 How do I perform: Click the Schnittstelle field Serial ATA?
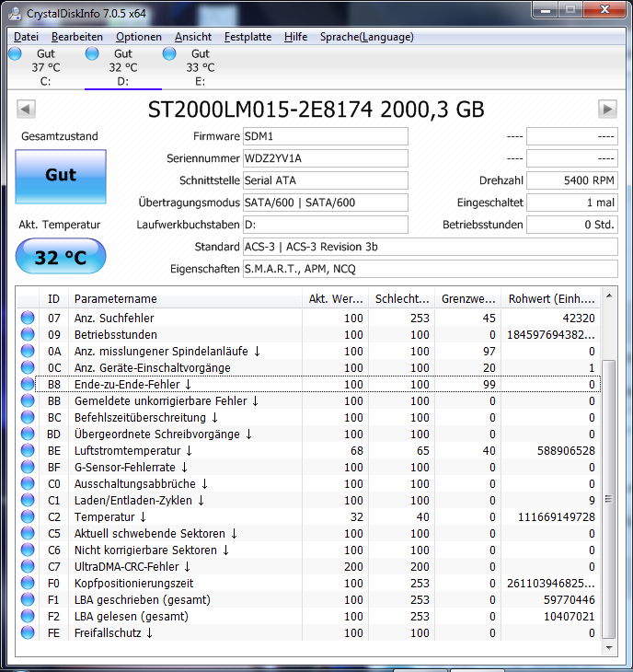pyautogui.click(x=326, y=180)
